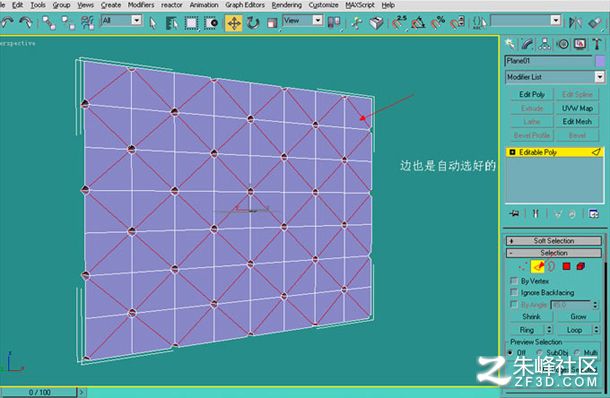Select the Edge sub-object mode icon
The image size is (610, 398).
538,267
